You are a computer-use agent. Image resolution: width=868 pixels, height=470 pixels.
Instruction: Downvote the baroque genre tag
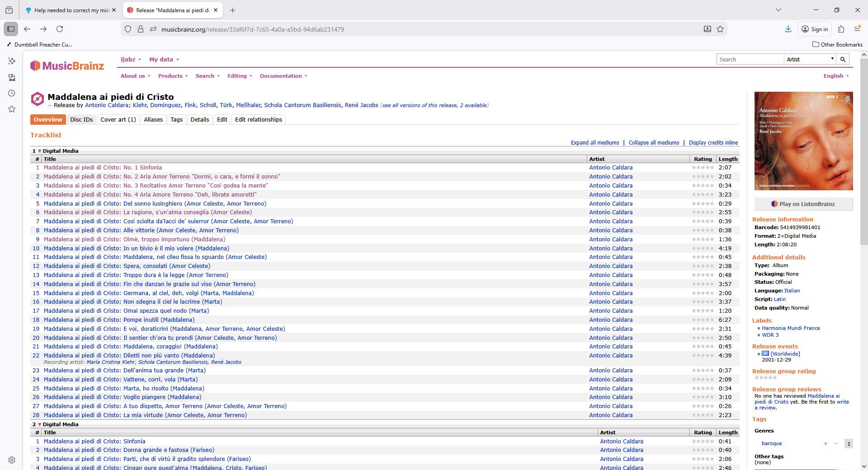click(836, 444)
